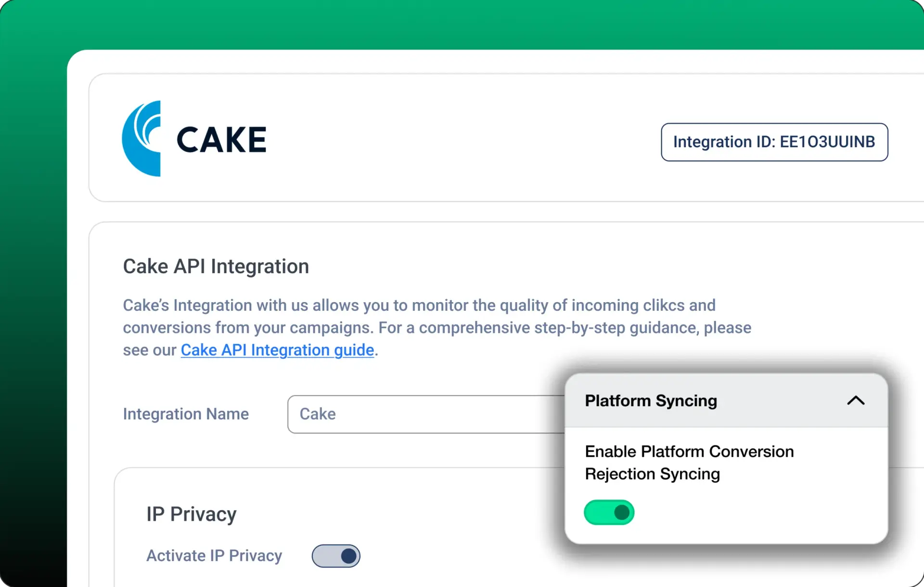Select the text Cake in Integration Name
The image size is (924, 587).
(318, 414)
